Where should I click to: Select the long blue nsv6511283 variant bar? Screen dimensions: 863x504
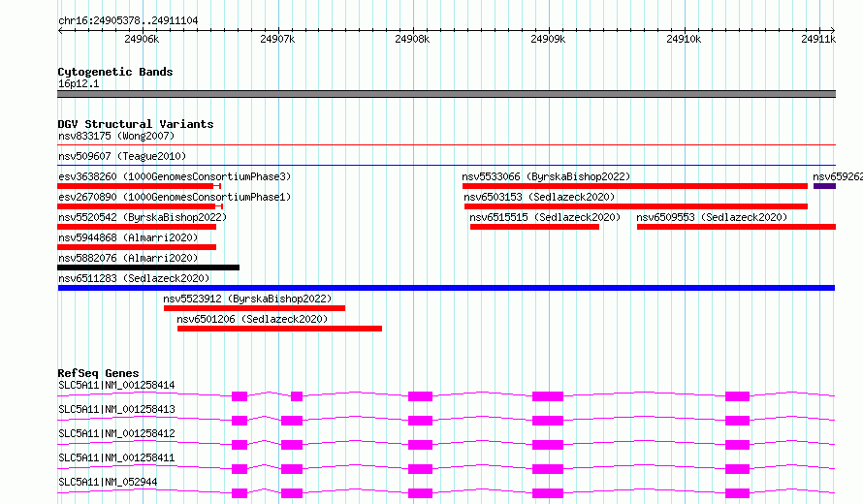tap(446, 288)
